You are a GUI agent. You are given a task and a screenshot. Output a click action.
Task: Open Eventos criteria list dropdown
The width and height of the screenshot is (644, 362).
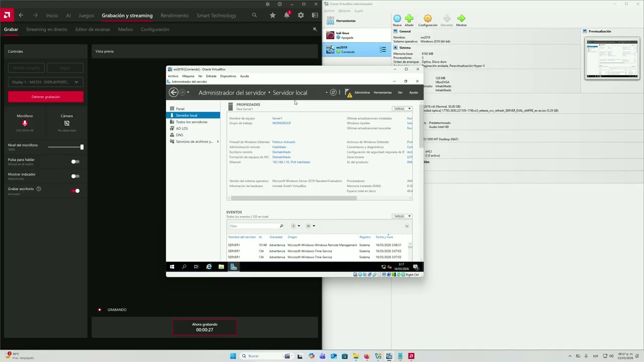pos(295,226)
